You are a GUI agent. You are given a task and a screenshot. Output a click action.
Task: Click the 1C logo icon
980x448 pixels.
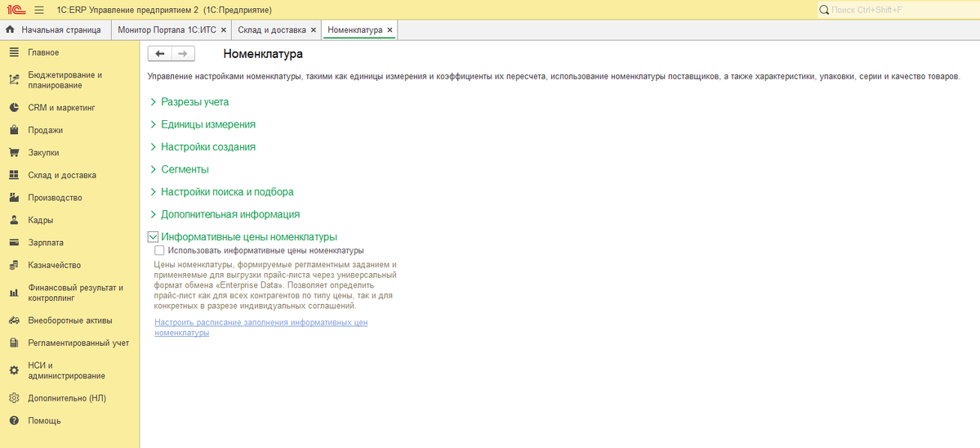15,9
